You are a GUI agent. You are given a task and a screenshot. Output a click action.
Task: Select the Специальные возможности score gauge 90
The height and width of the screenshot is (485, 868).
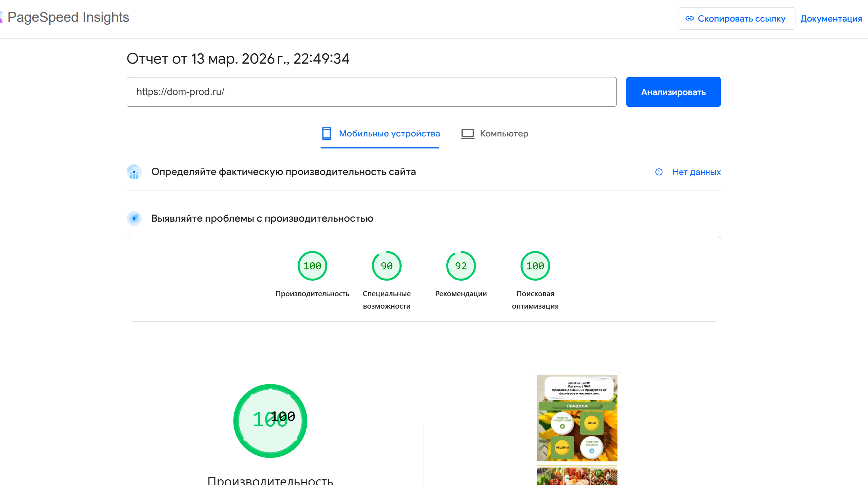tap(386, 266)
